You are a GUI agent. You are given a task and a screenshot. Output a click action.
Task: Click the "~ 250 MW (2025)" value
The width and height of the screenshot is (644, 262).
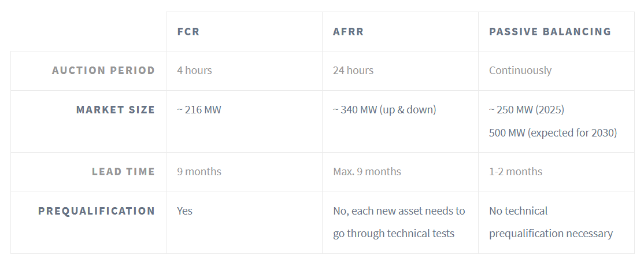click(527, 109)
